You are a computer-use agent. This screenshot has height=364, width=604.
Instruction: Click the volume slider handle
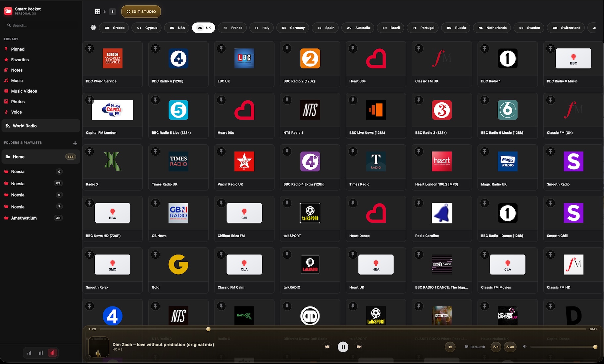(x=595, y=347)
